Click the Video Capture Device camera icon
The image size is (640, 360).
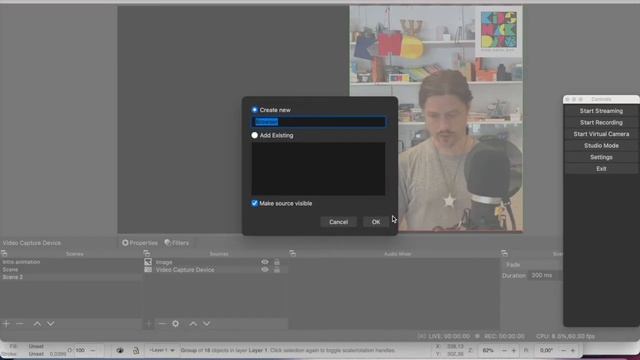[x=148, y=270]
